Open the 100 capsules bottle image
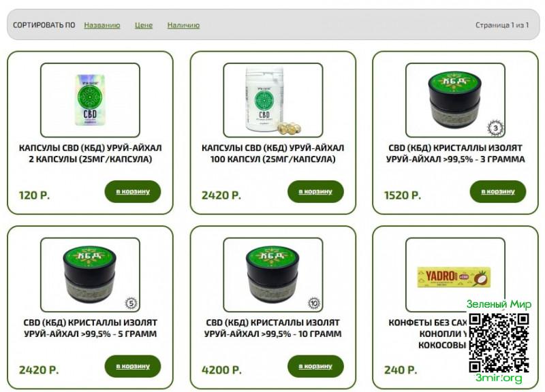The height and width of the screenshot is (392, 545). [273, 100]
